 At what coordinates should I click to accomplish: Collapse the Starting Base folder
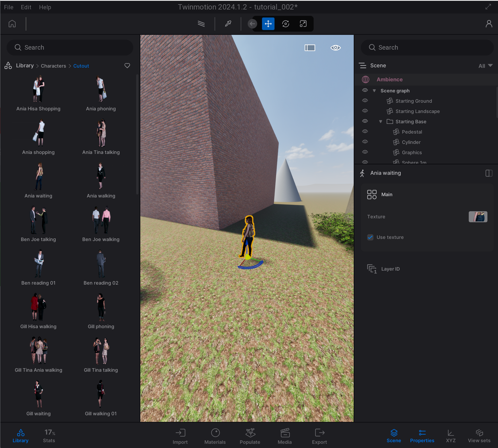coord(380,122)
